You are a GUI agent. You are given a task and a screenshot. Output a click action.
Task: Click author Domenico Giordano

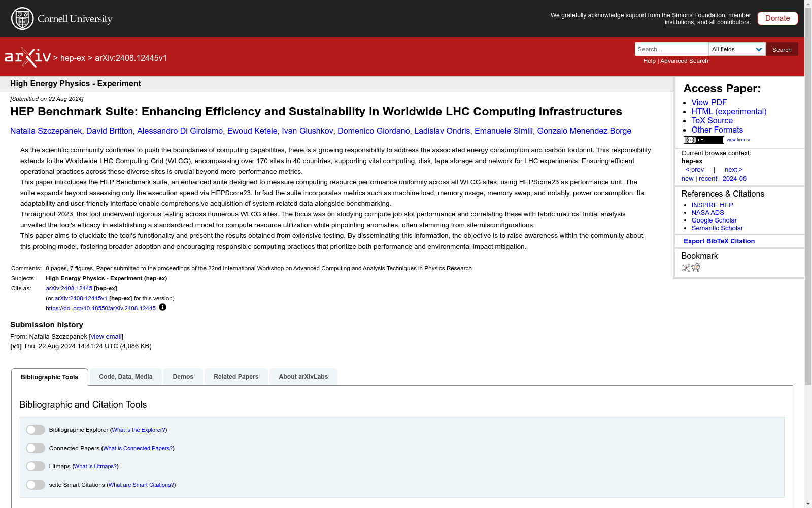click(x=374, y=131)
